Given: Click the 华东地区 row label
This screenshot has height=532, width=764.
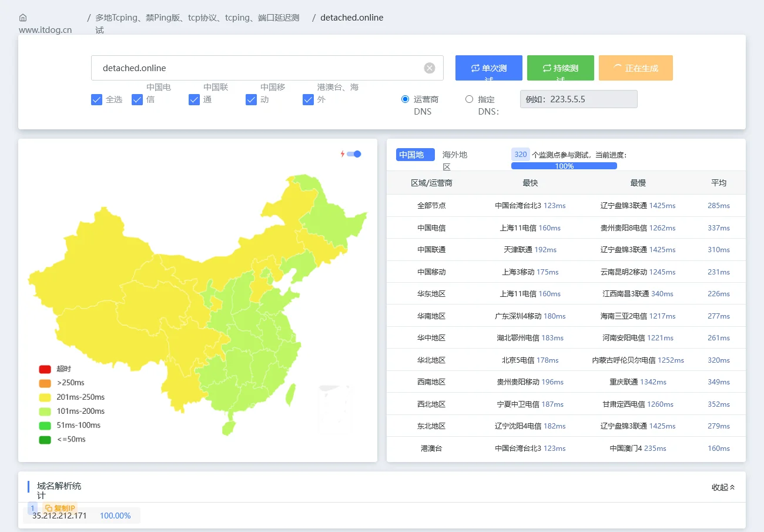Looking at the screenshot, I should point(431,294).
